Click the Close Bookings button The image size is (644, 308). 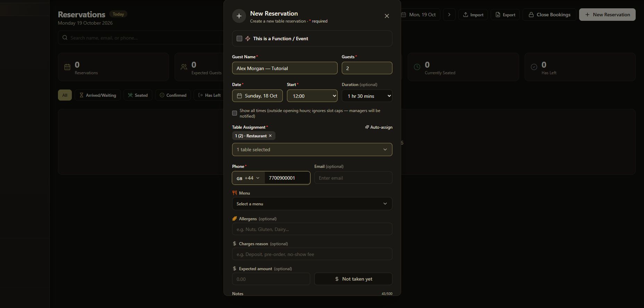(549, 15)
